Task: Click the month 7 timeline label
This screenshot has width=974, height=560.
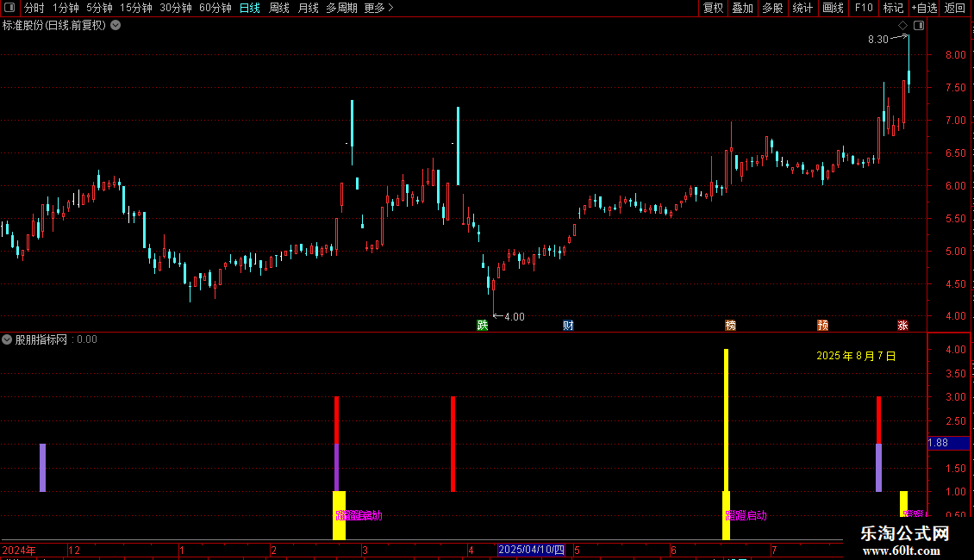Action: tap(774, 550)
